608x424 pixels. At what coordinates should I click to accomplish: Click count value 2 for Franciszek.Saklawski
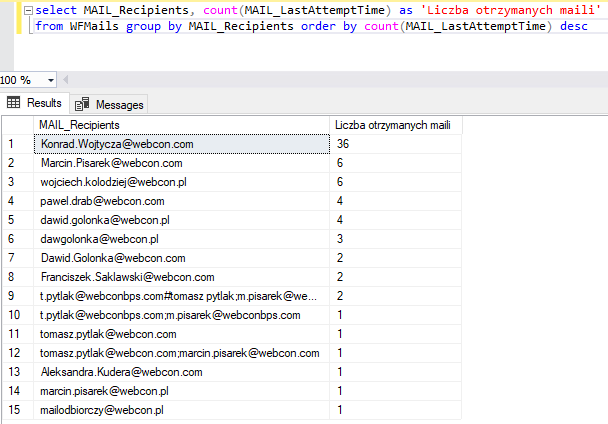pos(396,277)
